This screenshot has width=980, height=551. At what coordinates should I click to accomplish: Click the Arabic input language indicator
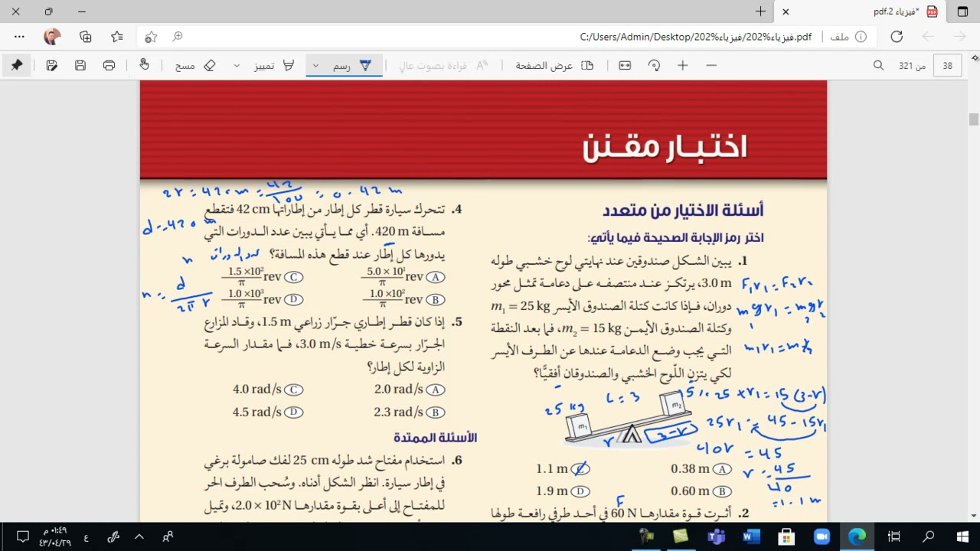click(86, 536)
